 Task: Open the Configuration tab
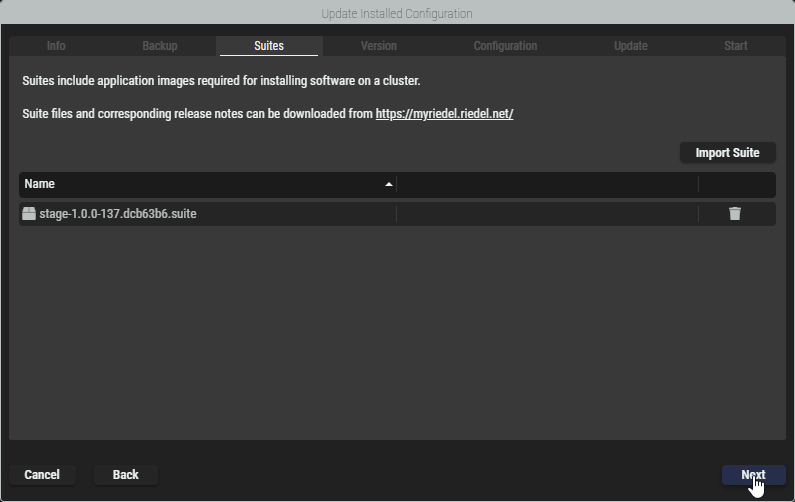505,46
